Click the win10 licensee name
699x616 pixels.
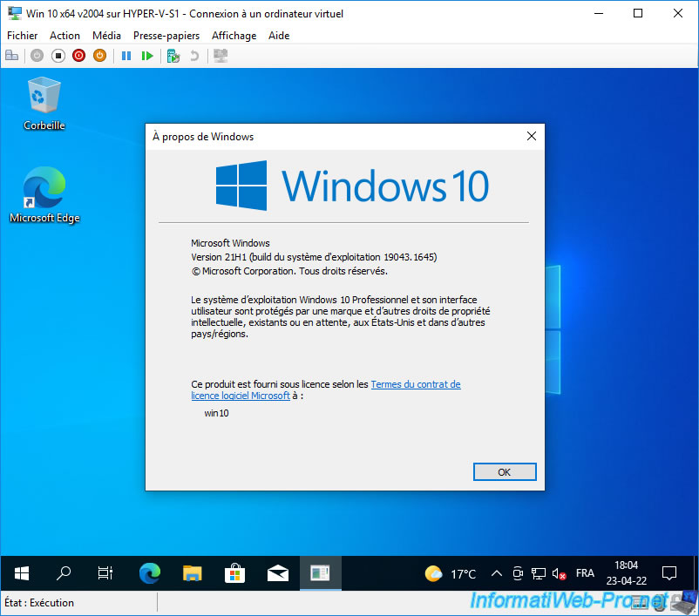tap(216, 413)
